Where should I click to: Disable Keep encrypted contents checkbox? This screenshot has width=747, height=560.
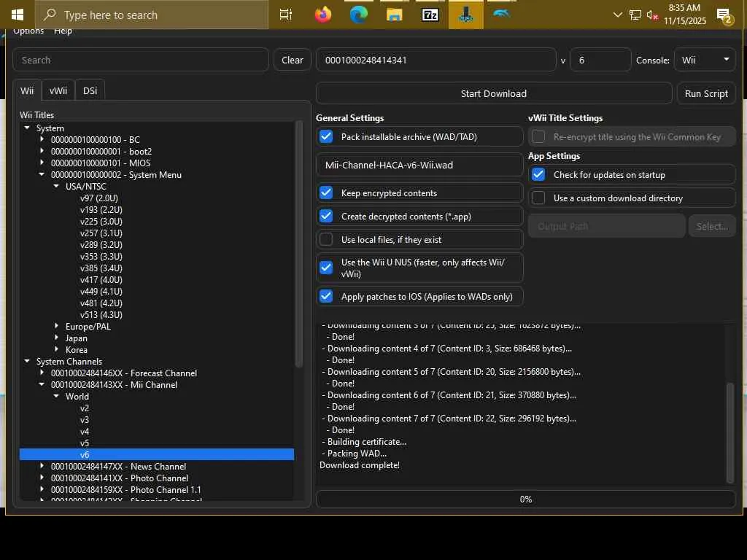(326, 193)
